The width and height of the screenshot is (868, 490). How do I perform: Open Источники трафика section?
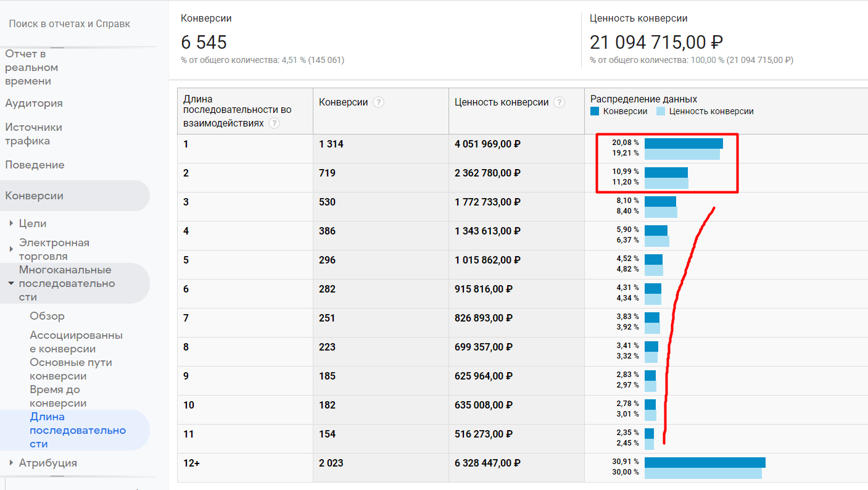pyautogui.click(x=34, y=134)
